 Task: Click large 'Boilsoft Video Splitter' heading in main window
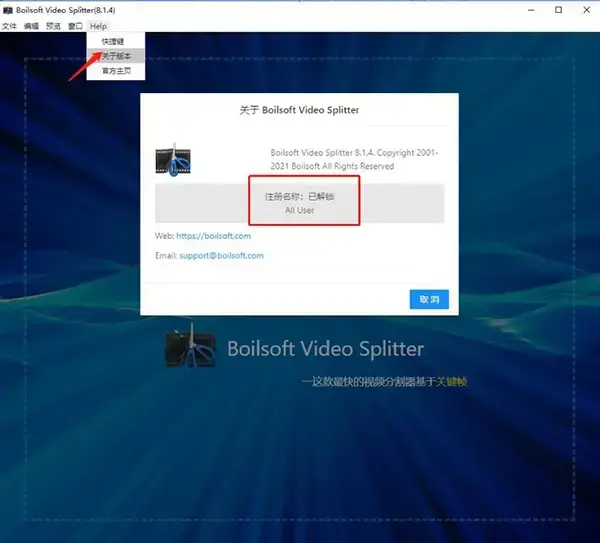click(x=326, y=349)
